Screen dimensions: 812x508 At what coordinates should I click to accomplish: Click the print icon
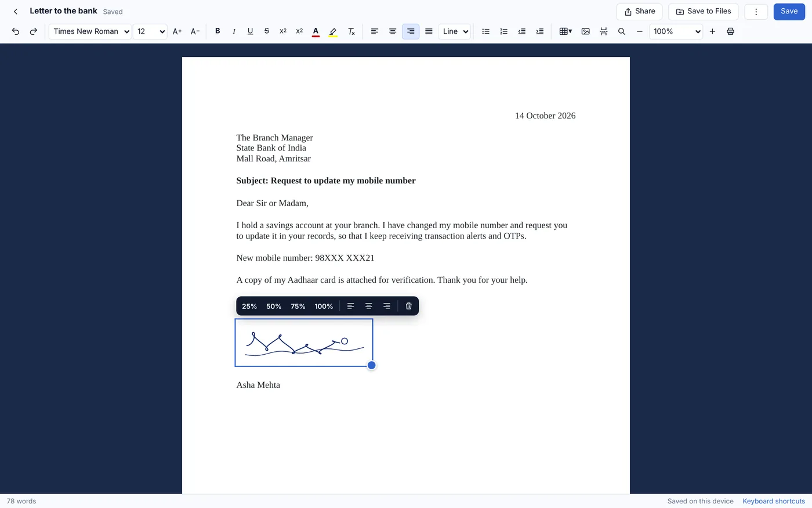click(731, 31)
